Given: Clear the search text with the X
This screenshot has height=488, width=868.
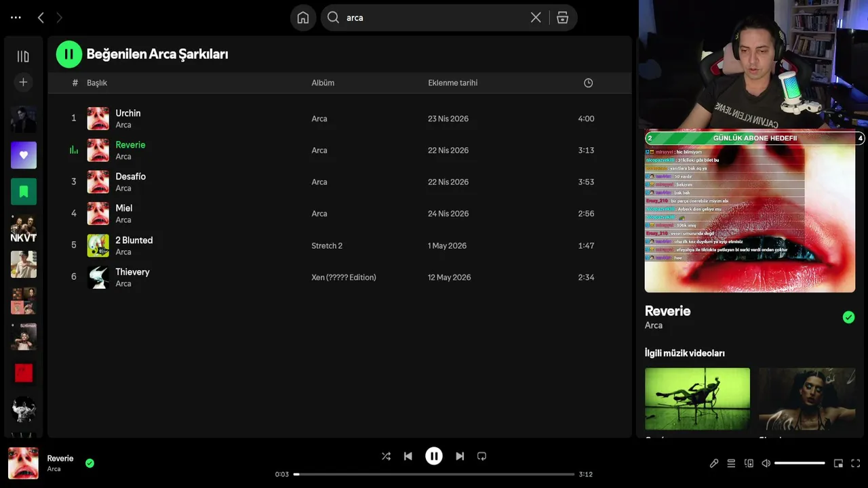Looking at the screenshot, I should point(536,18).
